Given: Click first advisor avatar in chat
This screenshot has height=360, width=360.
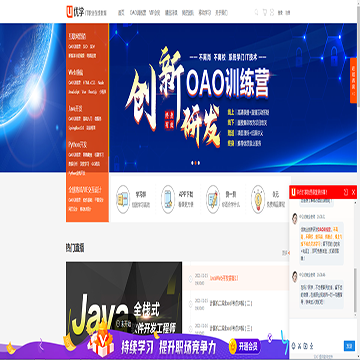Looking at the screenshot, I should point(295,219).
